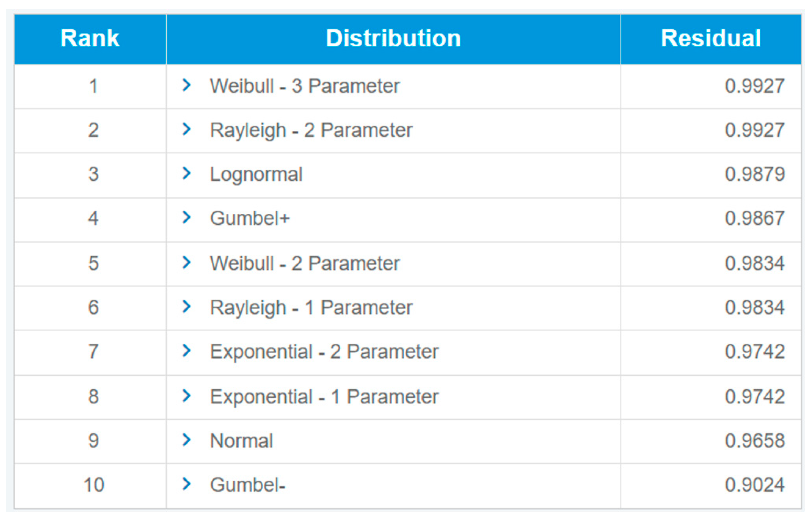Select the Lognormal distribution name
812x518 pixels.
tap(256, 174)
